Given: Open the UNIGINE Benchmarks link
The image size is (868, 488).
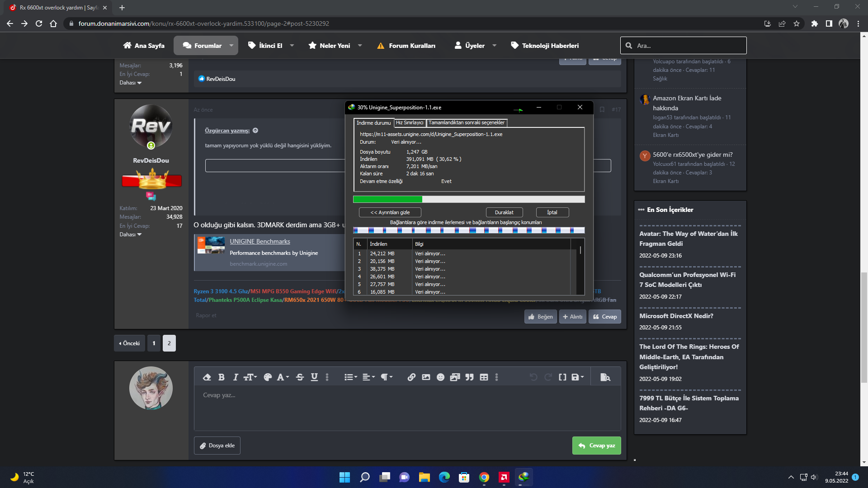Looking at the screenshot, I should 259,242.
